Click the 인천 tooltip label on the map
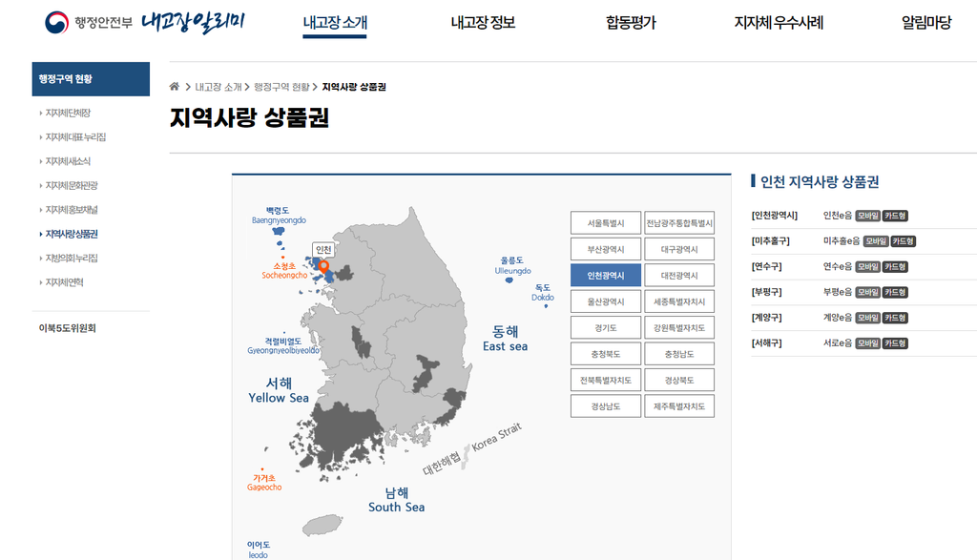Image resolution: width=977 pixels, height=560 pixels. pyautogui.click(x=323, y=249)
